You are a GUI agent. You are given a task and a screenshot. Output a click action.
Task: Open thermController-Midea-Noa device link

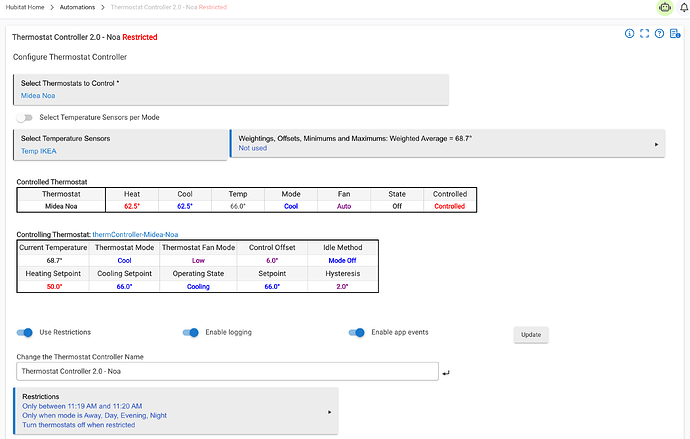(135, 234)
